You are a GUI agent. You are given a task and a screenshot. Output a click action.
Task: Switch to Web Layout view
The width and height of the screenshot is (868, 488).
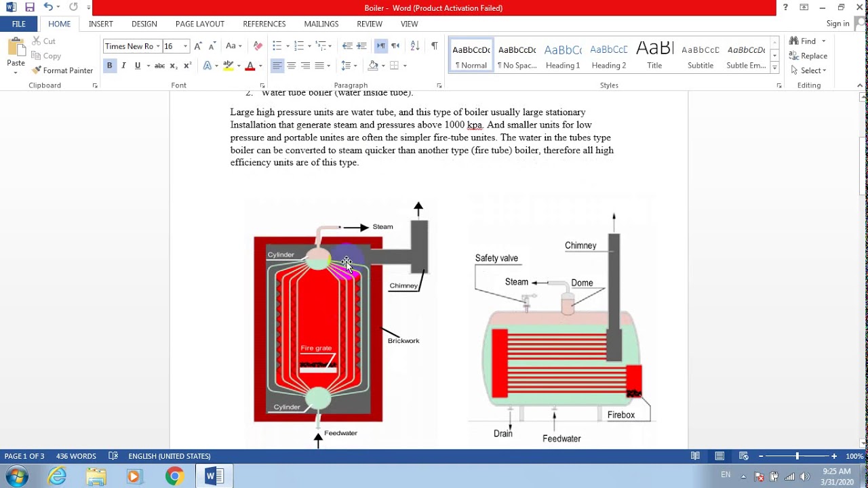743,456
